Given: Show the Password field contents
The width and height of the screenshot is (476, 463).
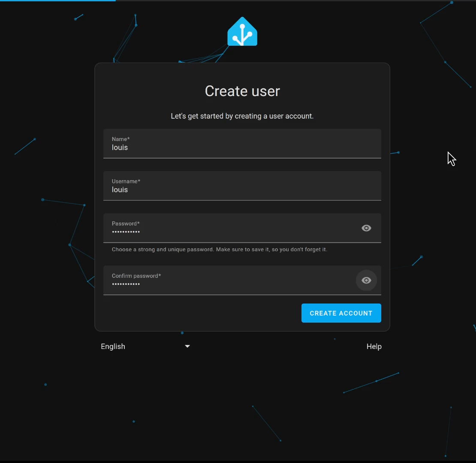Looking at the screenshot, I should point(366,228).
